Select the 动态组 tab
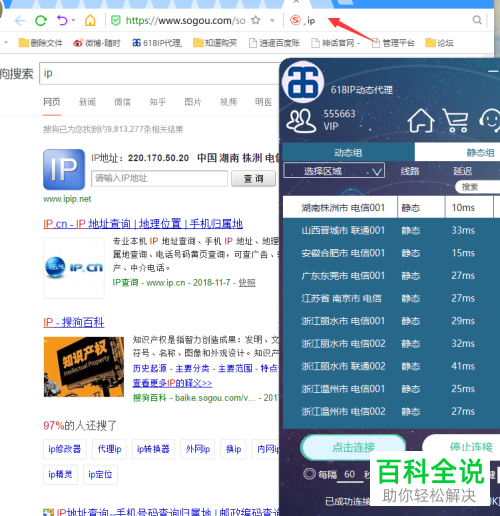The width and height of the screenshot is (500, 516). (x=348, y=152)
